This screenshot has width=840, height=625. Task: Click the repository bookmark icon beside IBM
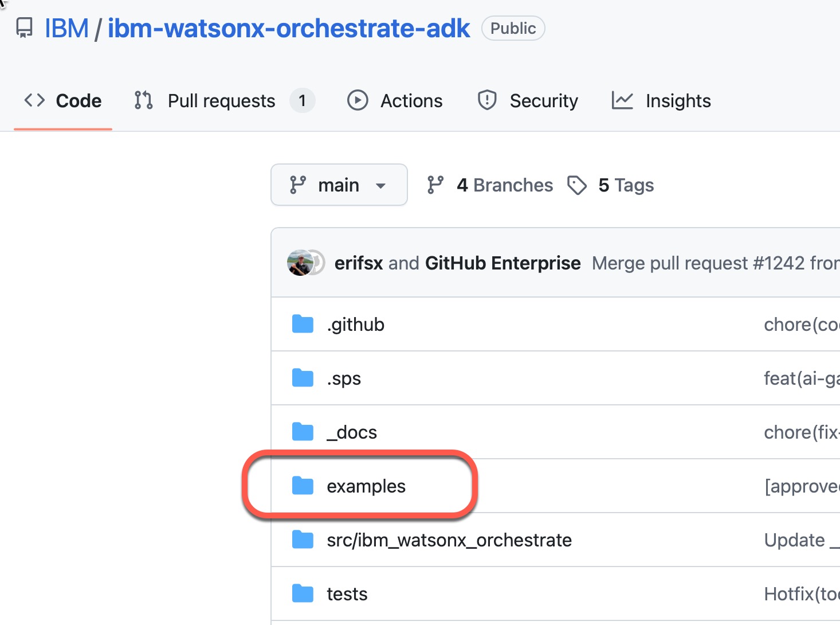point(23,28)
